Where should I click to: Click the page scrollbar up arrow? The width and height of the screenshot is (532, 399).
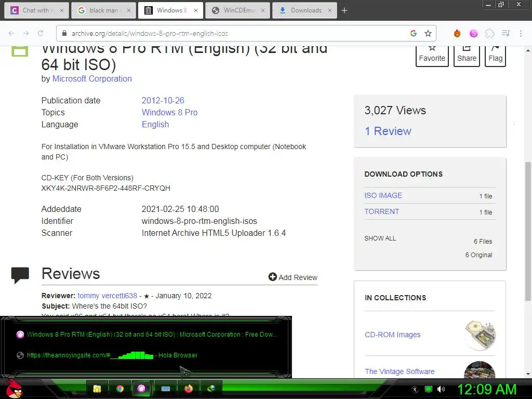[x=528, y=50]
